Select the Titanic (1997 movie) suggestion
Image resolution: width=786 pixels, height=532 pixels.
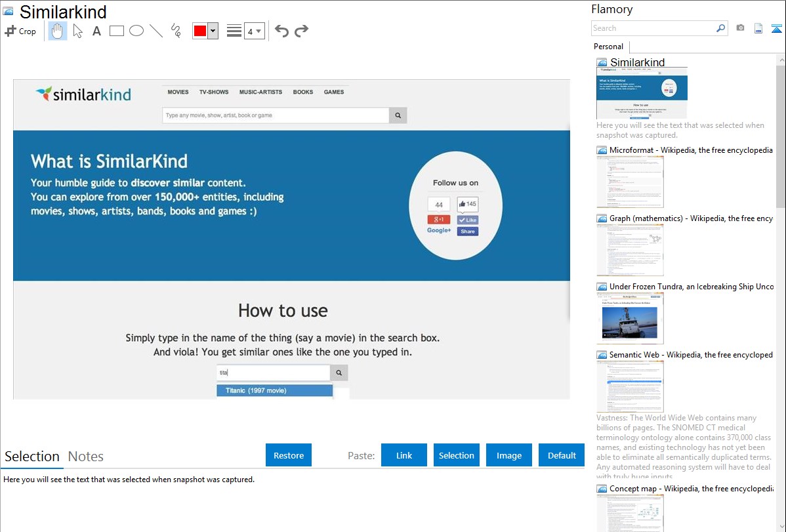275,390
